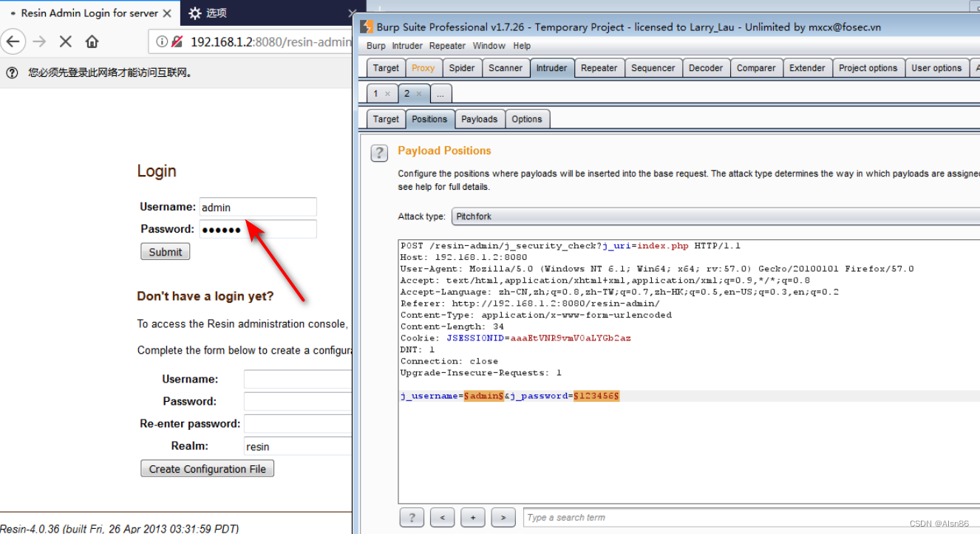Click the browser back arrow button
Viewport: 980px width, 534px height.
pos(13,41)
